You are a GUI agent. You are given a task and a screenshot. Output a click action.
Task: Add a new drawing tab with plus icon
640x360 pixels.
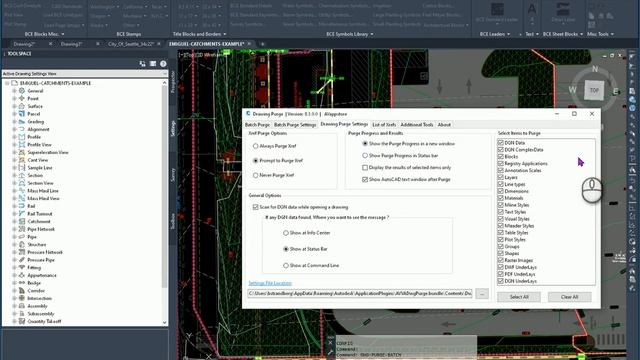click(262, 44)
